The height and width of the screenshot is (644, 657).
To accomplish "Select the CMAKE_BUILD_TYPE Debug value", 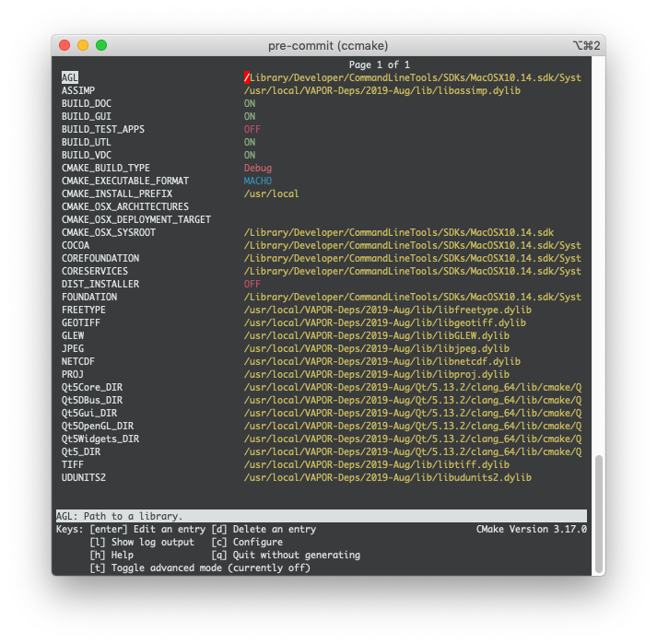I will (x=260, y=169).
